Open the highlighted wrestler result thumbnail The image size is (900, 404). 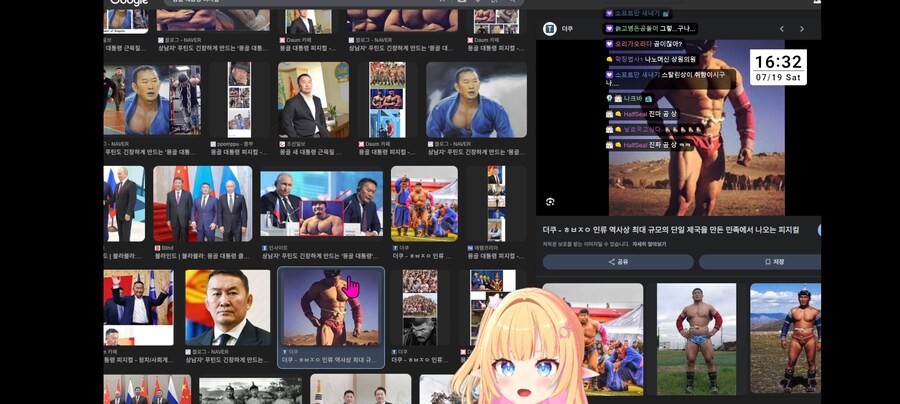331,307
